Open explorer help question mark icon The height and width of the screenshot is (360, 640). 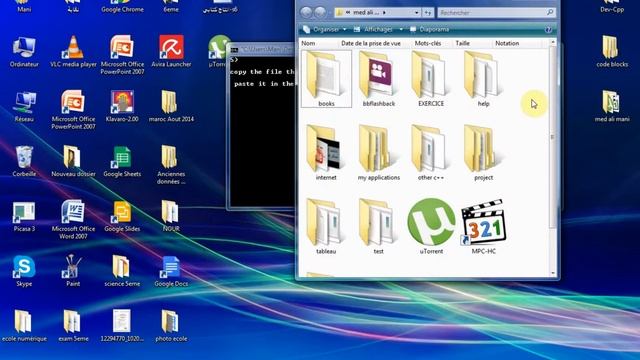click(x=548, y=29)
